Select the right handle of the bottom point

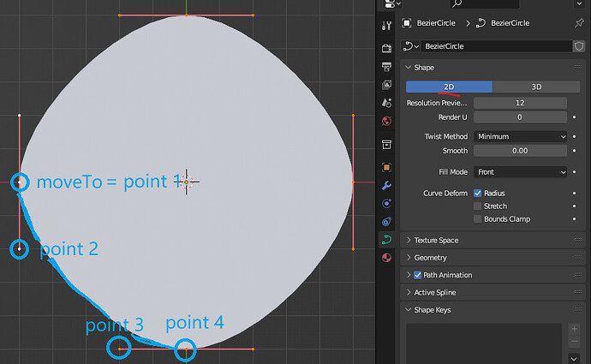(253, 349)
